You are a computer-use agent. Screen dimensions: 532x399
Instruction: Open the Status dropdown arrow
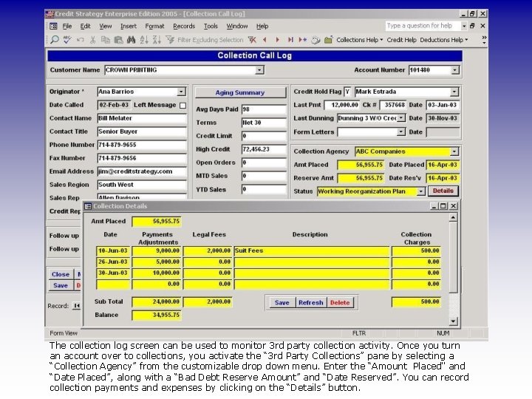pyautogui.click(x=421, y=191)
